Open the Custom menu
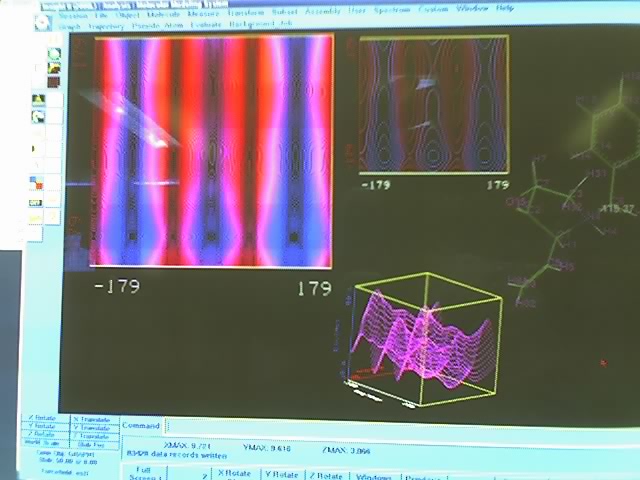This screenshot has height=480, width=640. [433, 9]
